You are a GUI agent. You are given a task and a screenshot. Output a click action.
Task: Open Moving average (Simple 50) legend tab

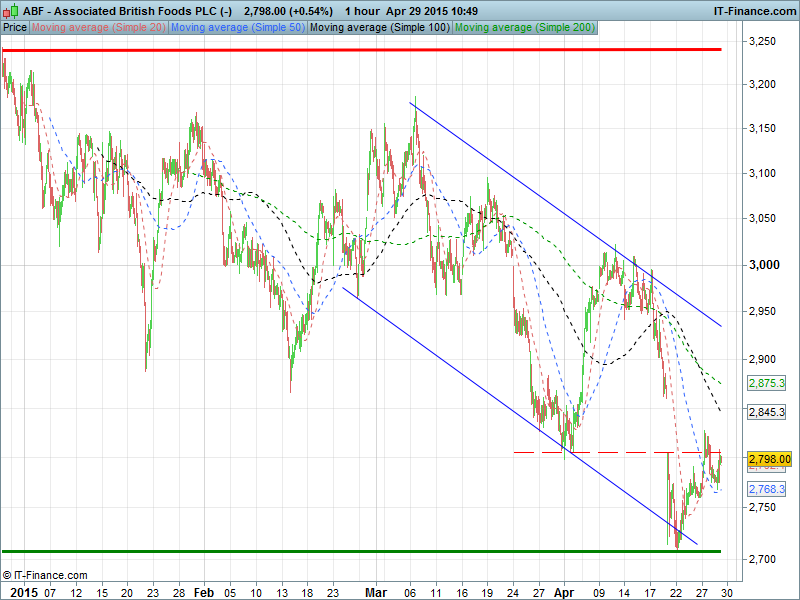click(237, 28)
